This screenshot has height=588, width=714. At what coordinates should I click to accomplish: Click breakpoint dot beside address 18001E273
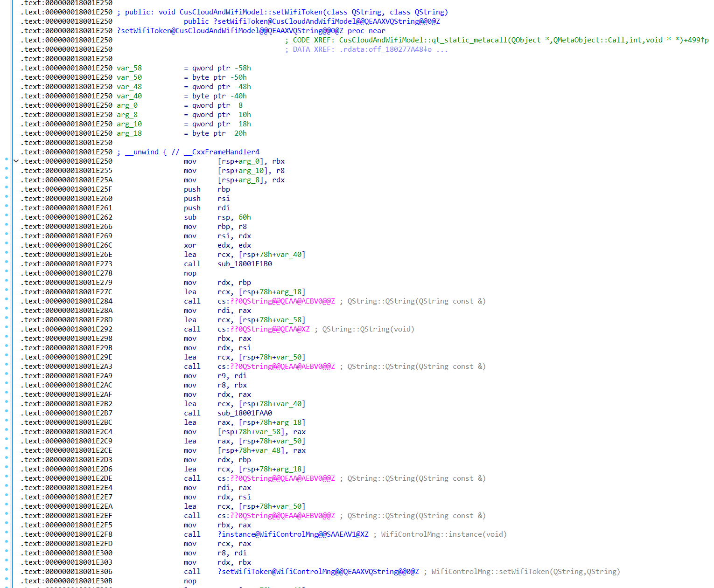[7, 262]
